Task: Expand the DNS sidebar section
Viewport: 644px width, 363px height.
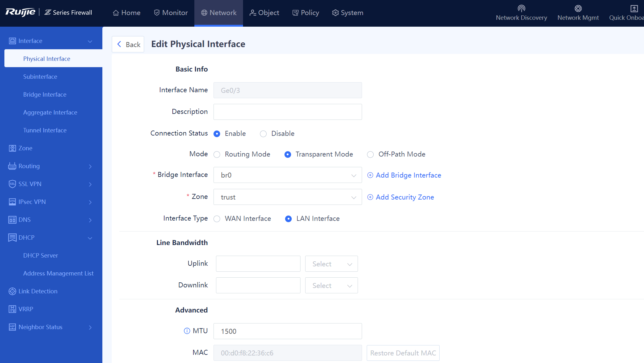Action: coord(90,220)
